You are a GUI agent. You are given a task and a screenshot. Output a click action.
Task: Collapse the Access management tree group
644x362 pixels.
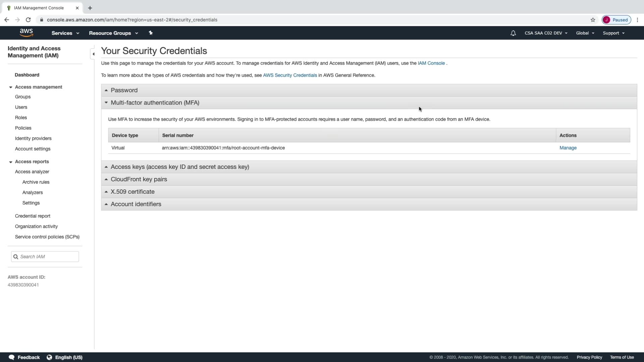11,87
